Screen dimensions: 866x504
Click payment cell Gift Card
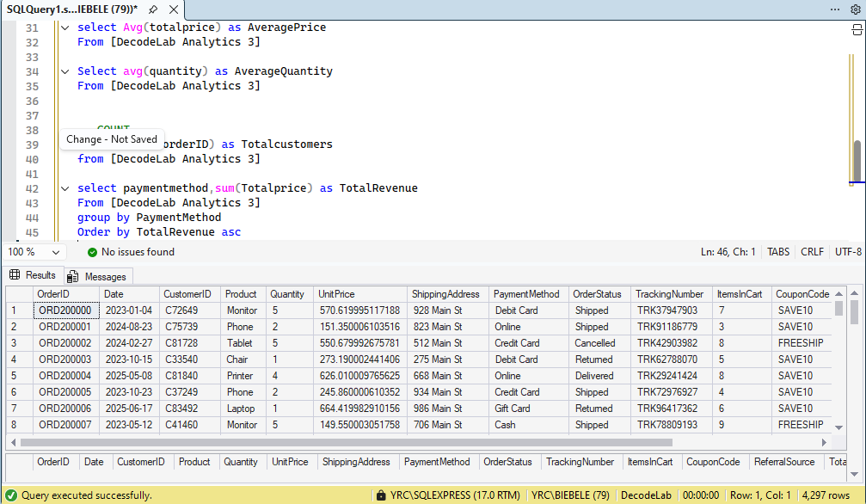coord(529,409)
